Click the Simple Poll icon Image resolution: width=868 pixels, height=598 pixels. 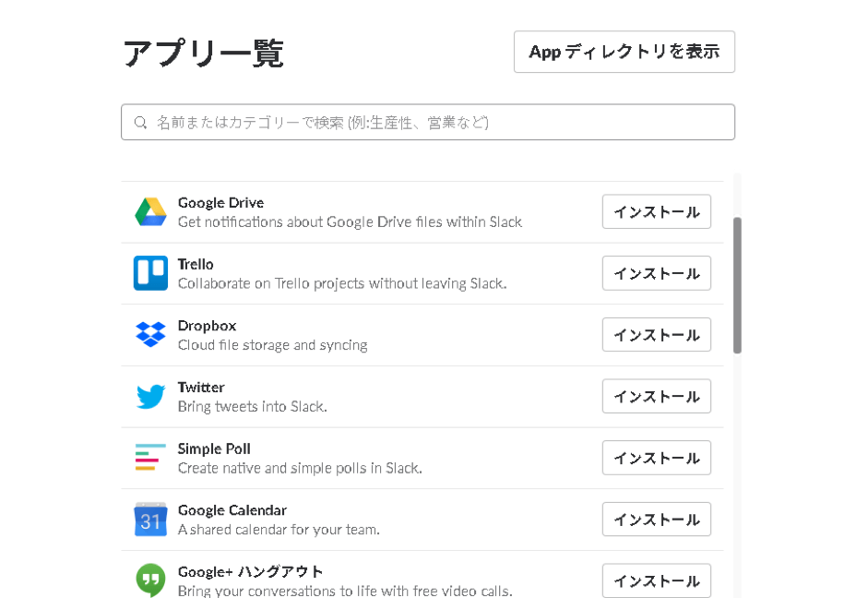coord(150,458)
